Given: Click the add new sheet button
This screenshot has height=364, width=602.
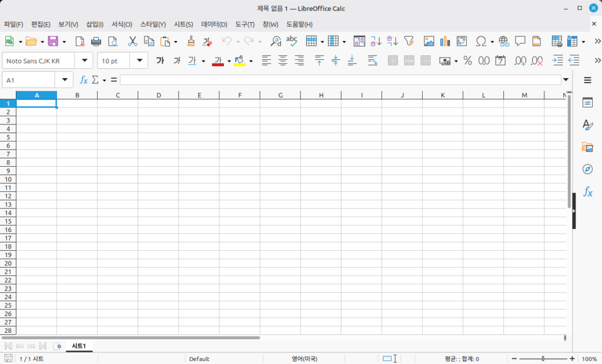Looking at the screenshot, I should coord(58,346).
